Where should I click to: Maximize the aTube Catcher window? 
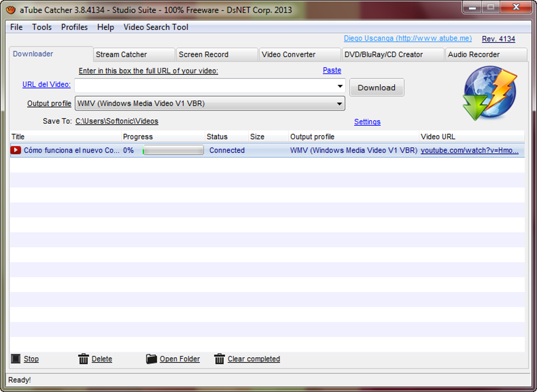click(x=491, y=7)
